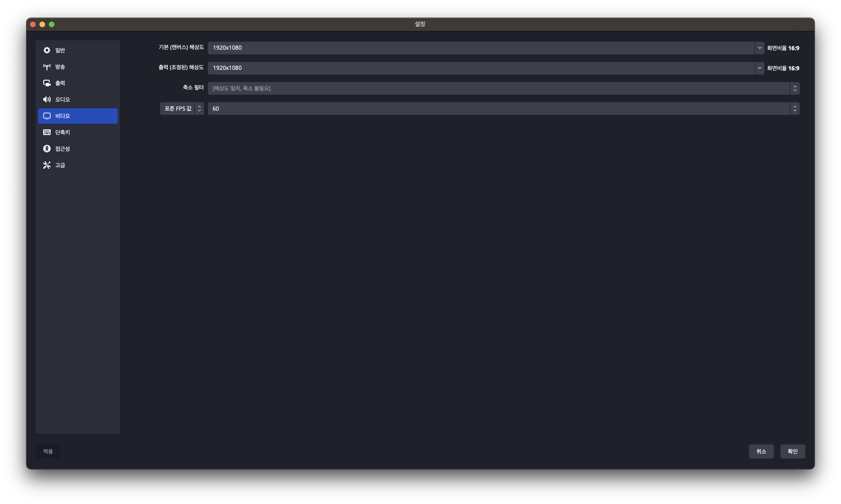Click the gear icon for 일반 settings
This screenshot has width=841, height=504.
coord(47,50)
